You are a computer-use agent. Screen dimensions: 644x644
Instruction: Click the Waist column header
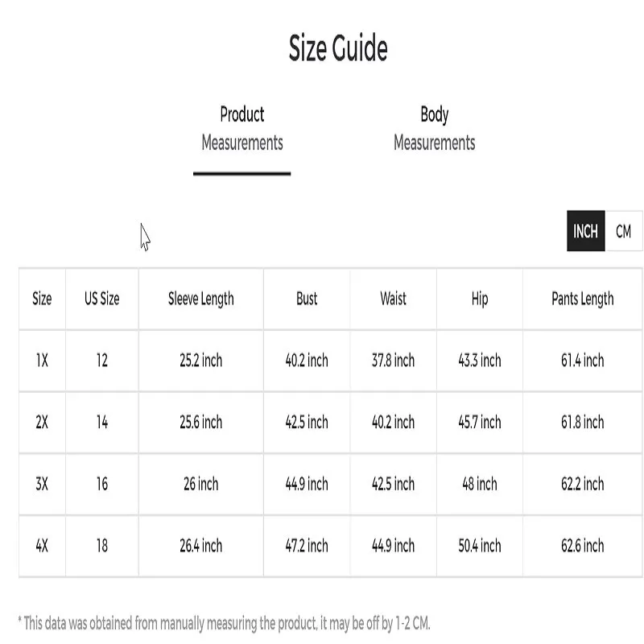[393, 299]
